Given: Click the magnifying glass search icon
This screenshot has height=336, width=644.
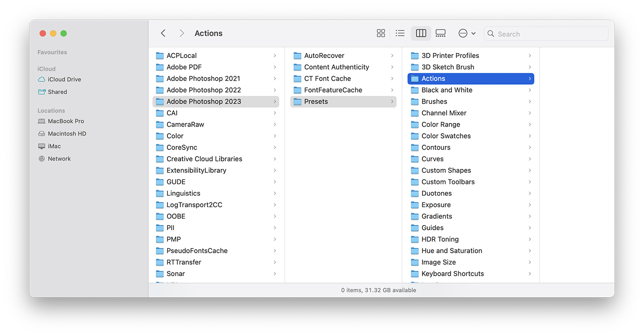Looking at the screenshot, I should [491, 34].
